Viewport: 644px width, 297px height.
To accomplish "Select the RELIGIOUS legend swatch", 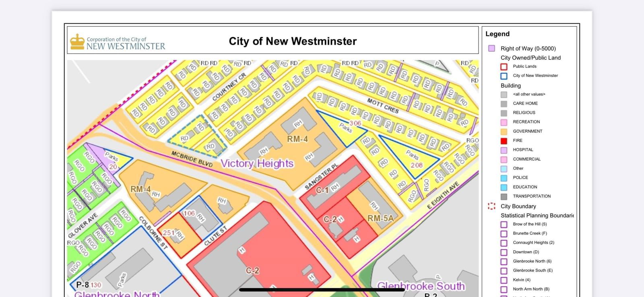I will coord(504,113).
